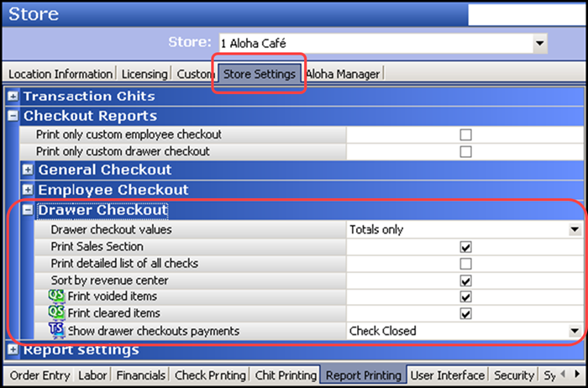Select Show drawer checkouts payments label

(x=153, y=331)
